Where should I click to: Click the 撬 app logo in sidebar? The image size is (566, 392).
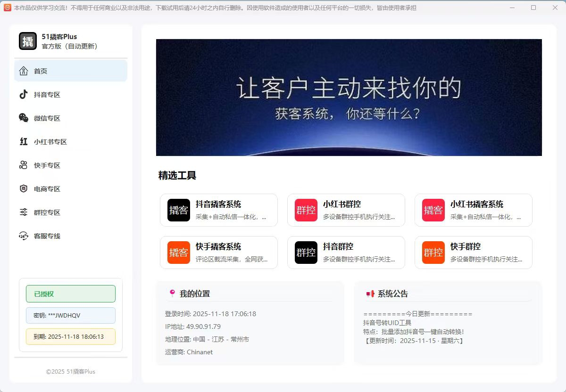click(27, 41)
